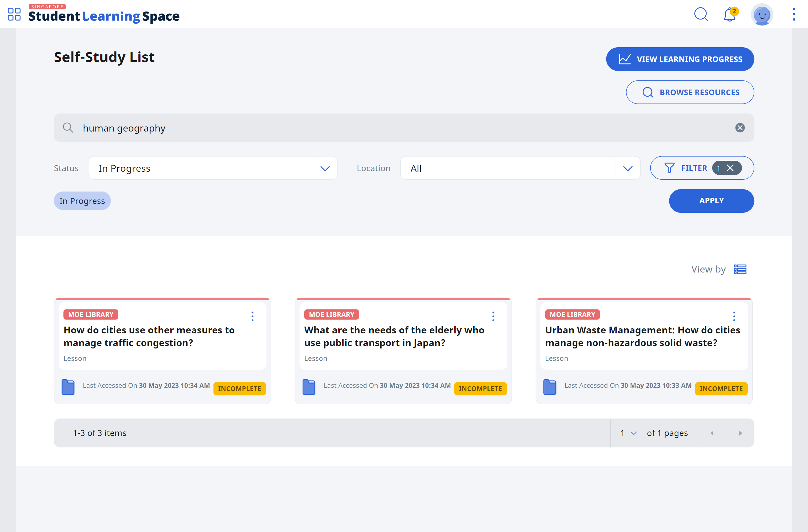Click the human geography search field
Viewport: 808px width, 532px height.
404,128
